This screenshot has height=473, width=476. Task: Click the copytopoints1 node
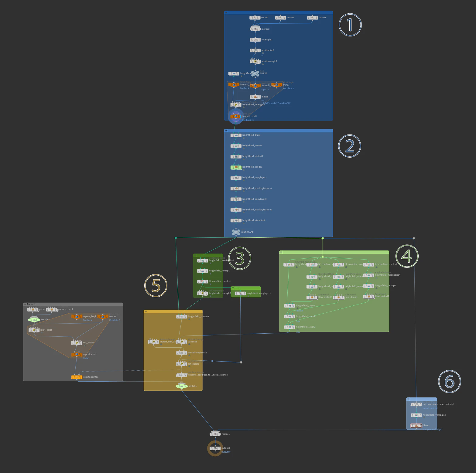pos(77,377)
